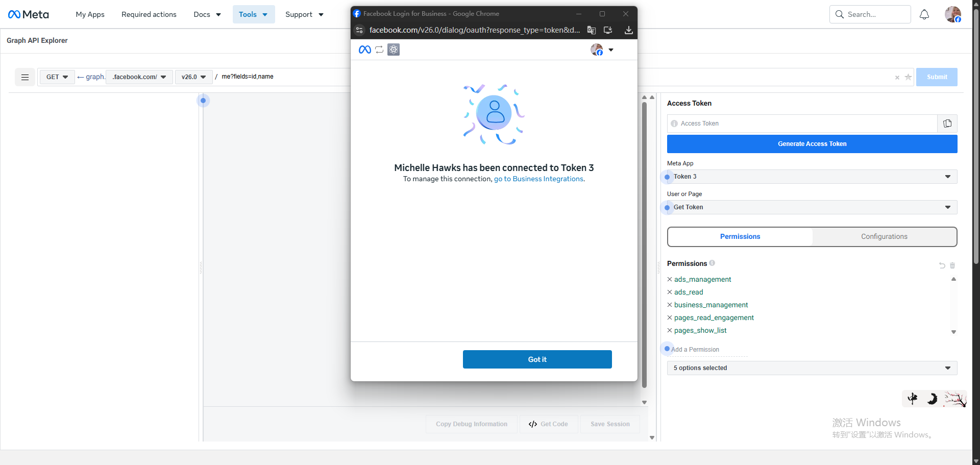Remove the ads_read permission
Image resolution: width=980 pixels, height=465 pixels.
[670, 292]
